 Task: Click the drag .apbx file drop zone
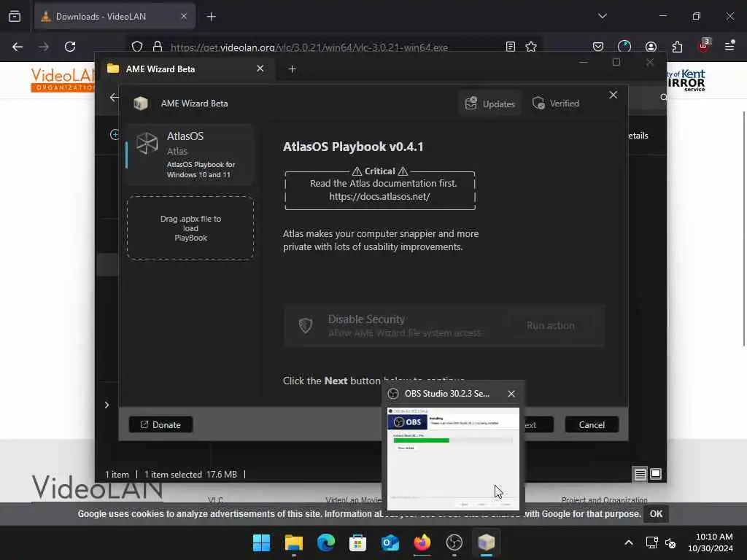pos(190,228)
